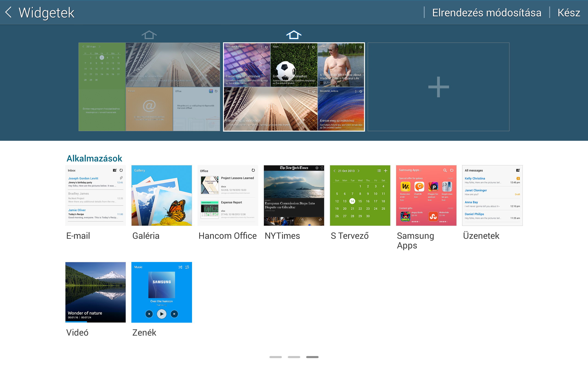This screenshot has height=368, width=588.
Task: Tap the Gallery title in Galéria preview
Action: tap(139, 170)
